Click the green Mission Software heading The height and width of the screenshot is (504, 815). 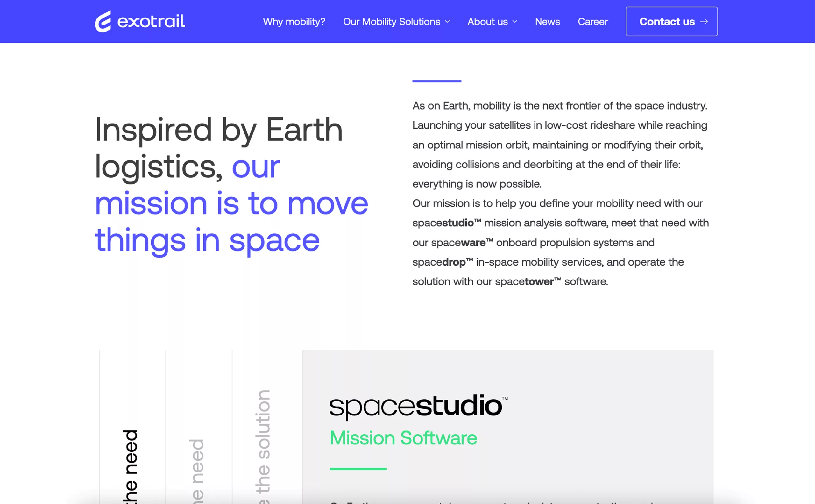tap(403, 438)
